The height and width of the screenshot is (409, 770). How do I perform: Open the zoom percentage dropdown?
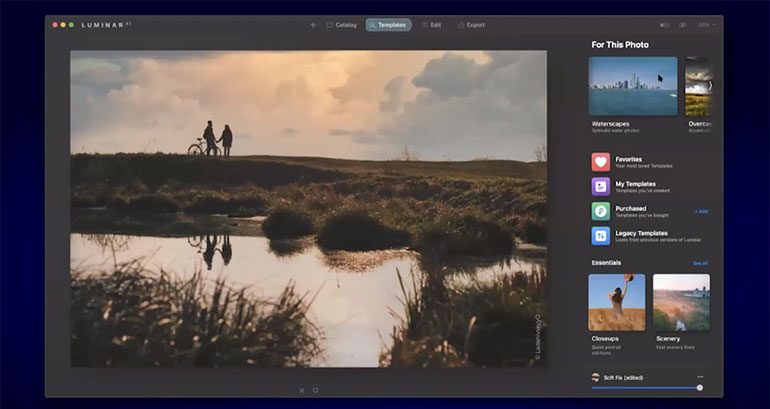[705, 25]
